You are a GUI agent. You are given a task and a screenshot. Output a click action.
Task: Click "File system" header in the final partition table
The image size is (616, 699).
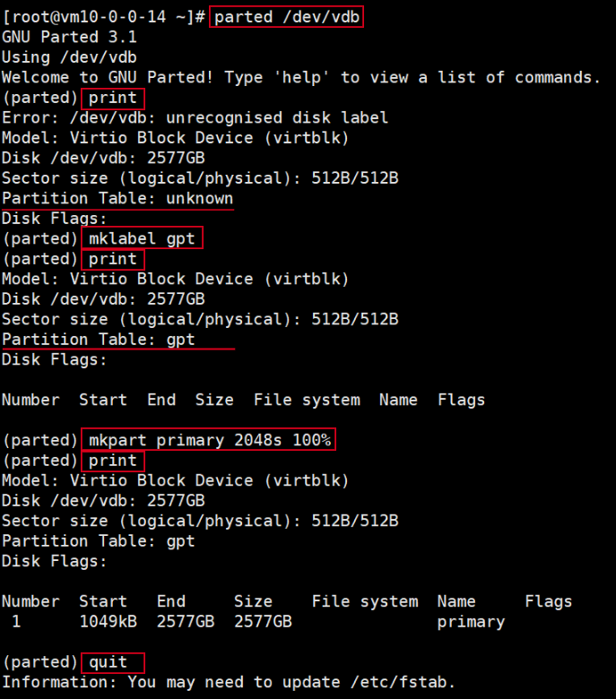point(365,601)
